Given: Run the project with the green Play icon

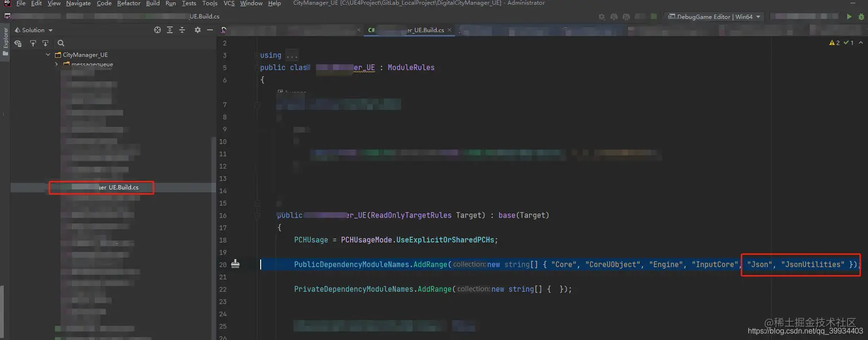Looking at the screenshot, I should tap(849, 17).
